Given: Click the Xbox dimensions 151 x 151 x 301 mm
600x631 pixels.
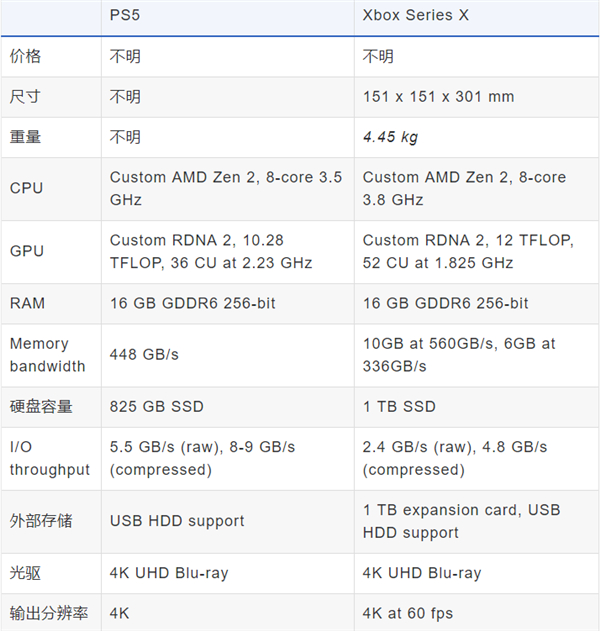Looking at the screenshot, I should [438, 97].
